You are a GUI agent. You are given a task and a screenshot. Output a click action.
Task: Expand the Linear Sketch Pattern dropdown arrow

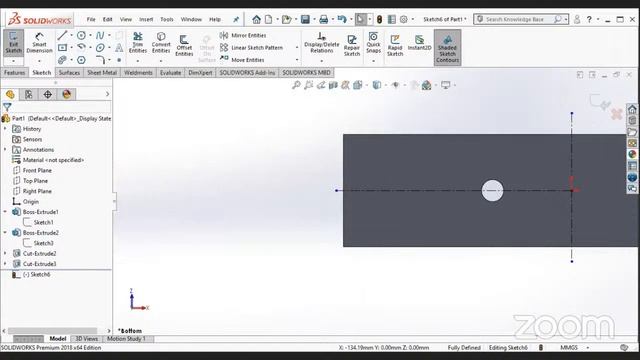pyautogui.click(x=297, y=48)
